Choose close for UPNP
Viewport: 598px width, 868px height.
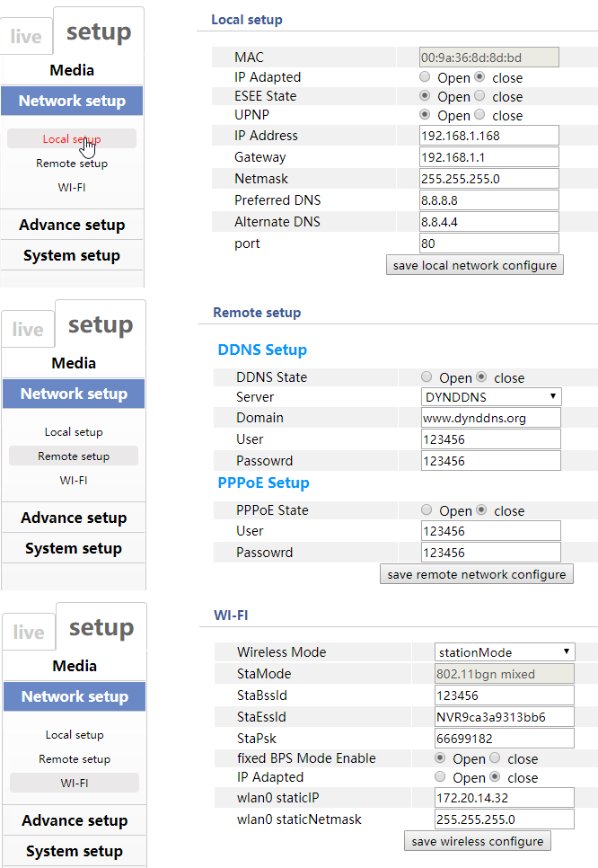(479, 115)
